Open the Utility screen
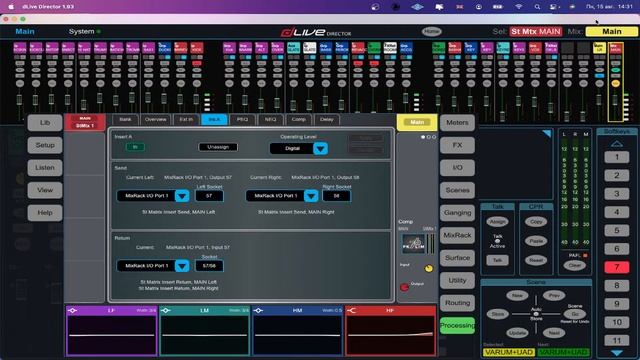 [x=458, y=280]
